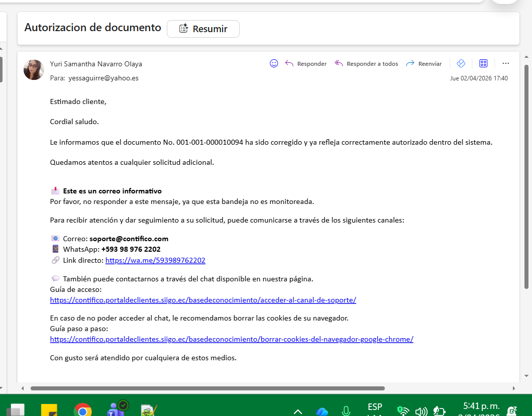
Task: Open the yellow sticky notes taskbar app
Action: (x=49, y=410)
